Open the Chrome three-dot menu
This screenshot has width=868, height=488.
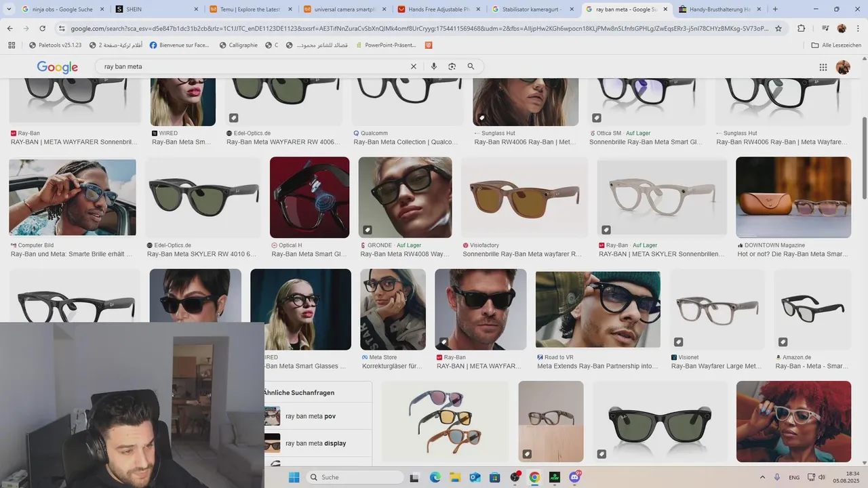point(858,28)
